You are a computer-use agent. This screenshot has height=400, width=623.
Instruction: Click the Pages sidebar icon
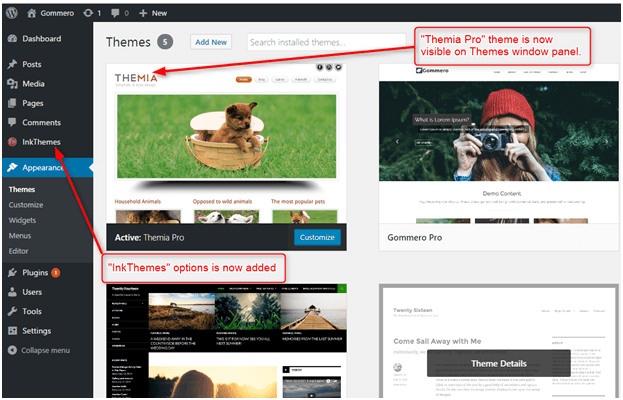(x=12, y=103)
